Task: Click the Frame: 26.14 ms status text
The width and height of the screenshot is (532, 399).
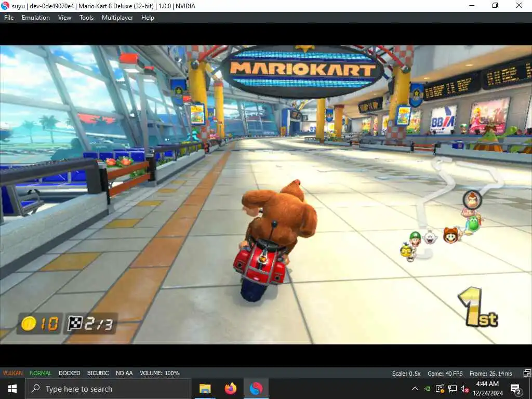Action: pyautogui.click(x=490, y=373)
